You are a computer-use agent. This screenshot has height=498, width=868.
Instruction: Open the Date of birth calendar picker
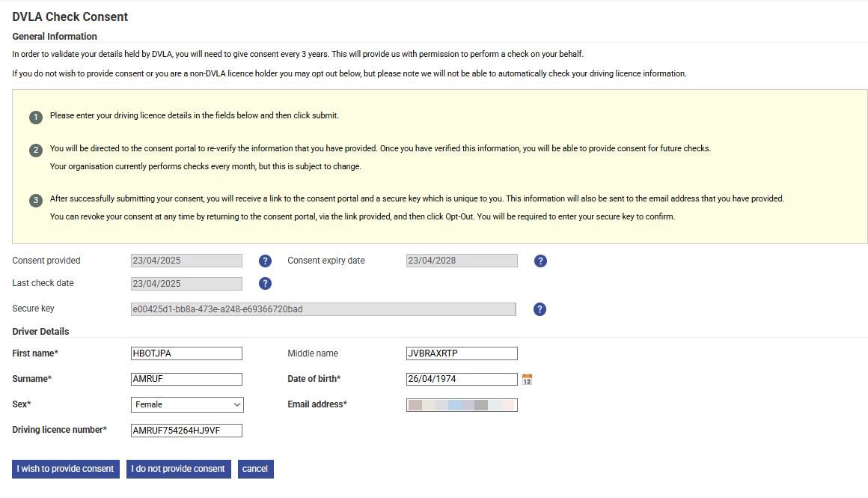tap(527, 380)
